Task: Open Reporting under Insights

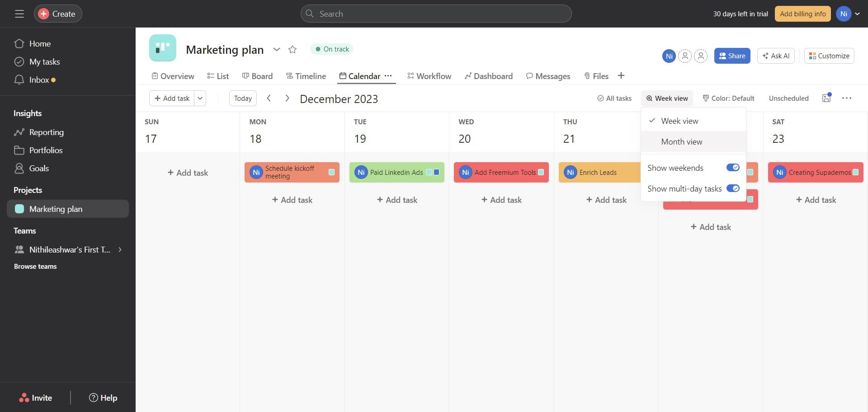Action: [47, 132]
